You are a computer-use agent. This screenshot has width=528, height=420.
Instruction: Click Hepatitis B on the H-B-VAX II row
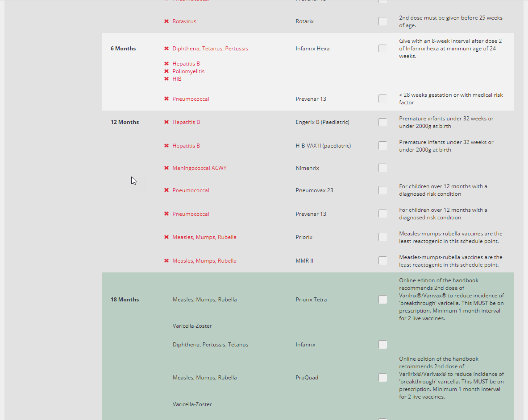pyautogui.click(x=186, y=146)
